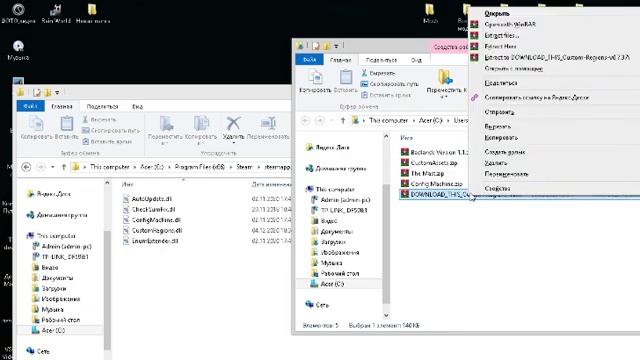Copy the Яндекс.Диск link via the context menu
This screenshot has width=640, height=360.
pyautogui.click(x=536, y=98)
